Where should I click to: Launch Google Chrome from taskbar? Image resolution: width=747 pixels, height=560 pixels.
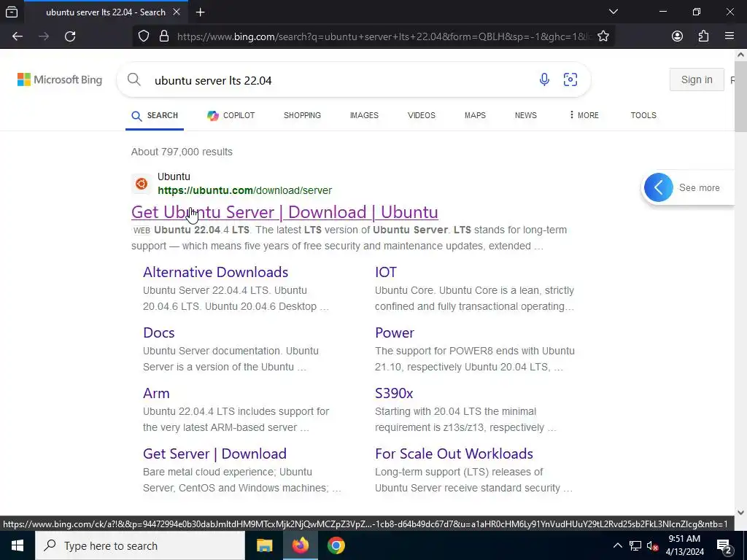pos(336,545)
